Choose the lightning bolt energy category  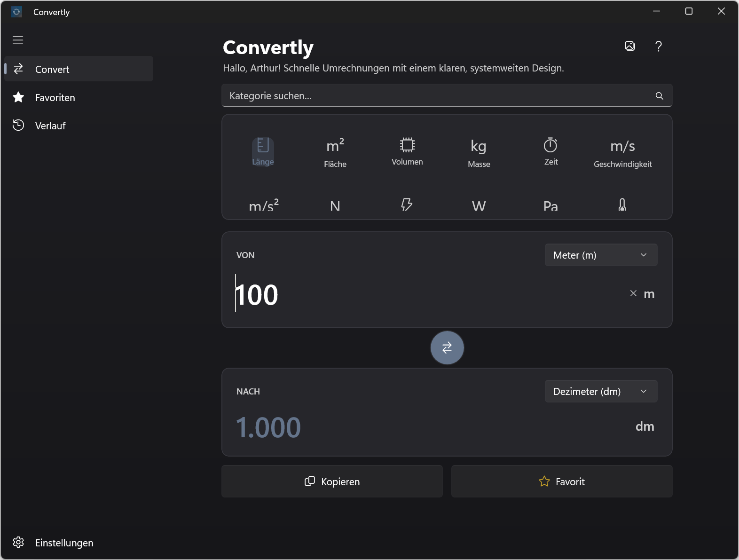(x=407, y=205)
